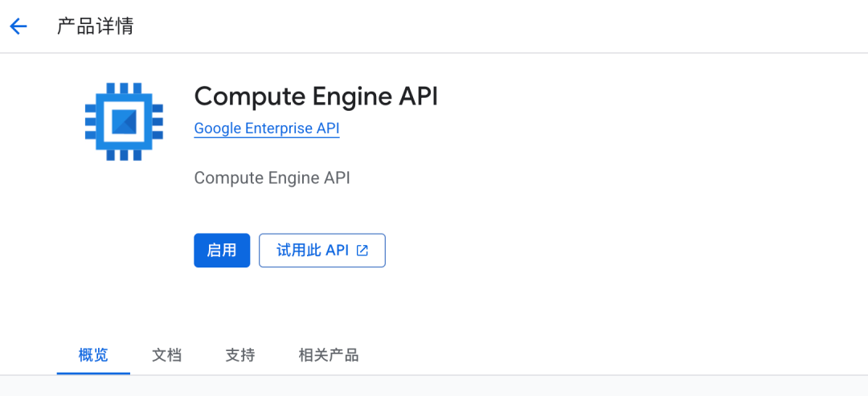Follow the Google Enterprise API link
The width and height of the screenshot is (868, 396).
click(x=266, y=129)
